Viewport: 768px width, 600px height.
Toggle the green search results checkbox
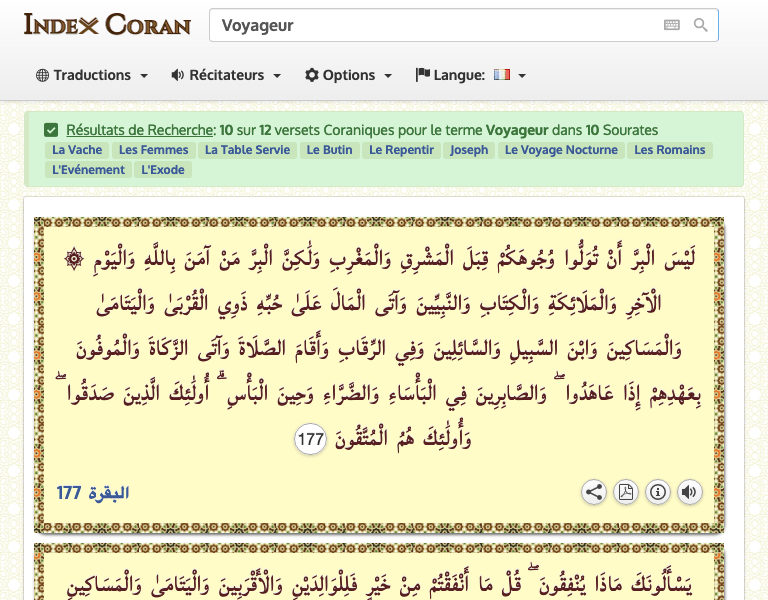pyautogui.click(x=51, y=130)
